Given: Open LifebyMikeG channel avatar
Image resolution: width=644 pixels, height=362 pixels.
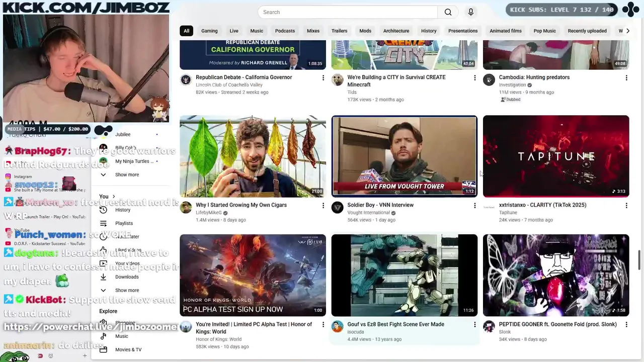Looking at the screenshot, I should click(186, 208).
